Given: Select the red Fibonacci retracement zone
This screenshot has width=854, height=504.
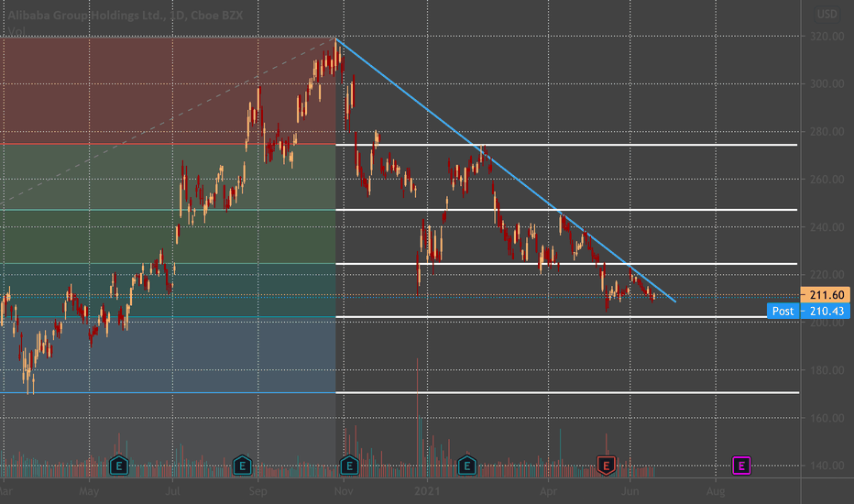Looking at the screenshot, I should click(168, 91).
